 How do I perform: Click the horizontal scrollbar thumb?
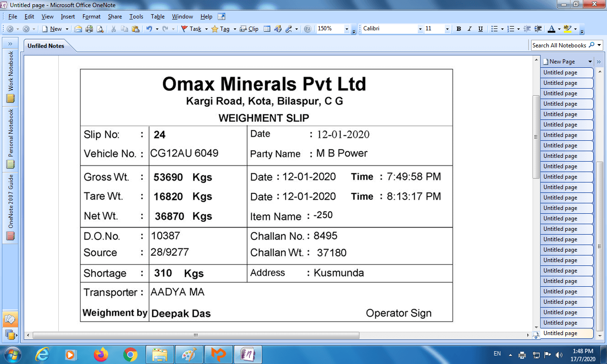coord(195,335)
